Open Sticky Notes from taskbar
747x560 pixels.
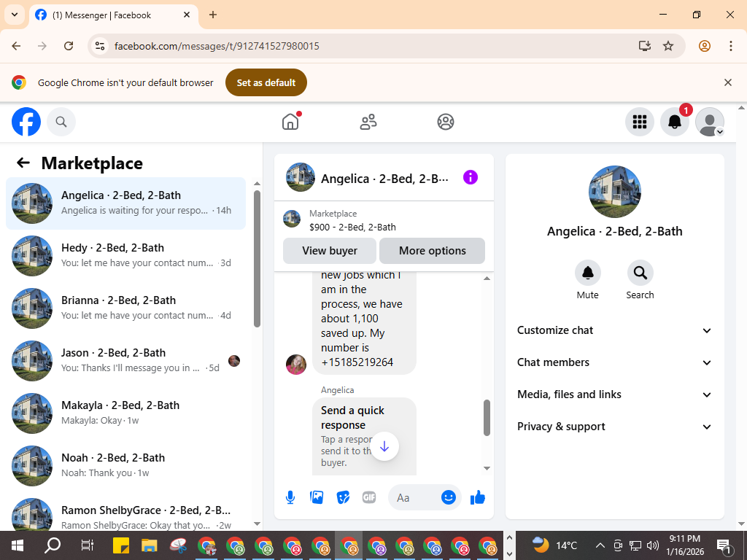[121, 545]
